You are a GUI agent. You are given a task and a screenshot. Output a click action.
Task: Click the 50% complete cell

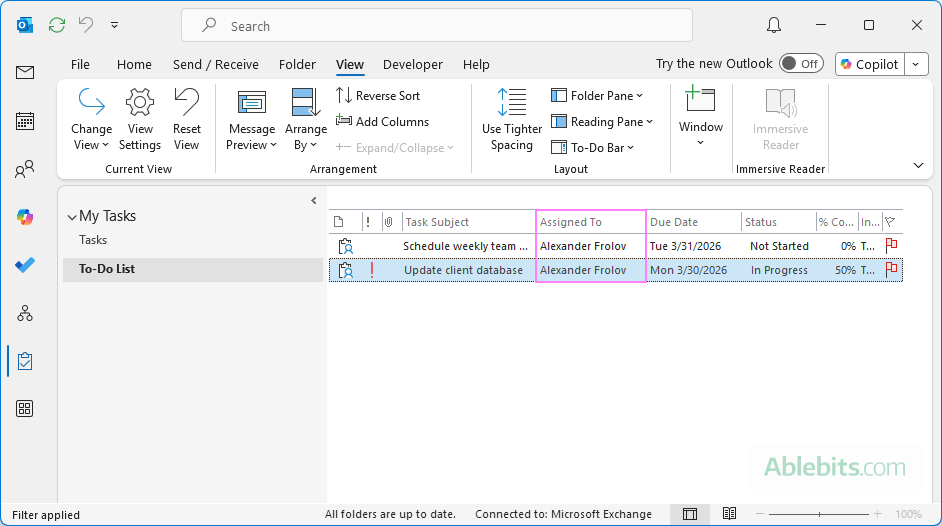845,270
